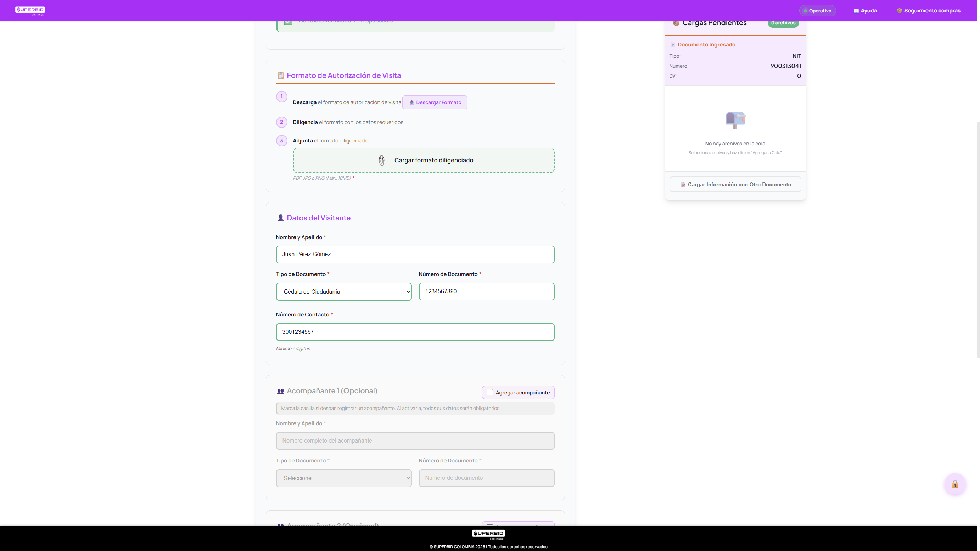Click the Superbid Exchange header logo

(30, 11)
